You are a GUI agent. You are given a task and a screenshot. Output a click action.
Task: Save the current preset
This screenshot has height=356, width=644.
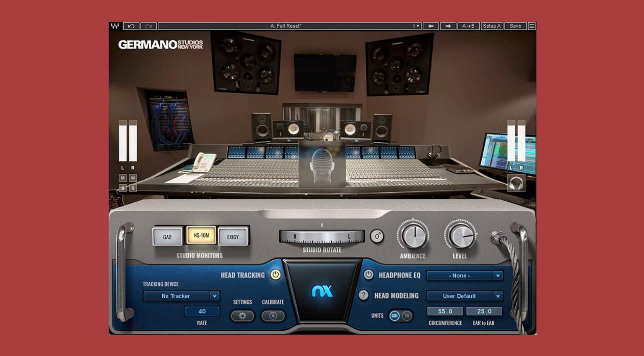[515, 26]
